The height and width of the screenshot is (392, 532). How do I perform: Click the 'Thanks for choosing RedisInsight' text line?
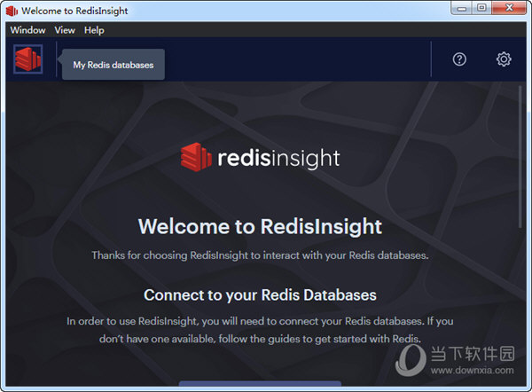pyautogui.click(x=260, y=255)
